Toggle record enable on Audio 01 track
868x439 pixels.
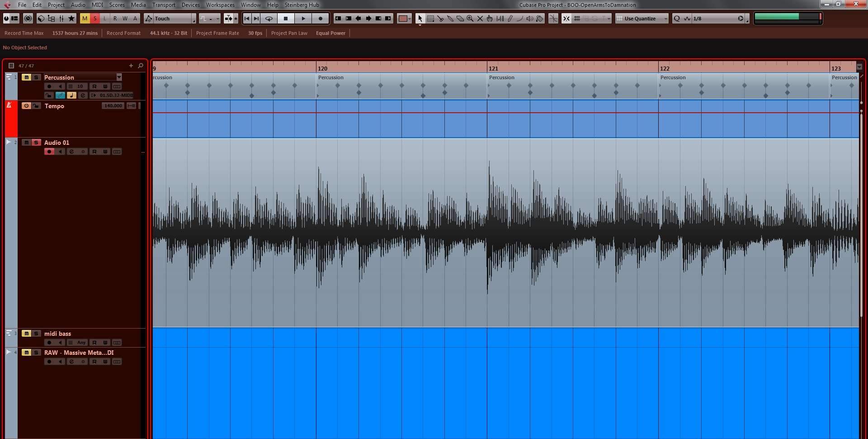[49, 152]
